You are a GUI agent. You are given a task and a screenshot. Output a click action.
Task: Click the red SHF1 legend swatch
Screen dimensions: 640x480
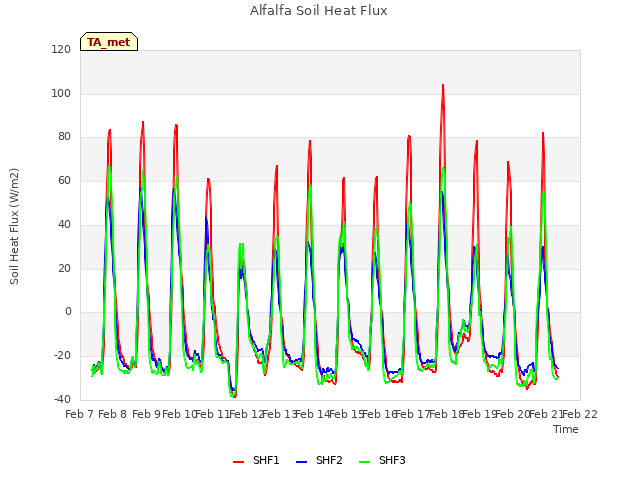click(x=238, y=462)
